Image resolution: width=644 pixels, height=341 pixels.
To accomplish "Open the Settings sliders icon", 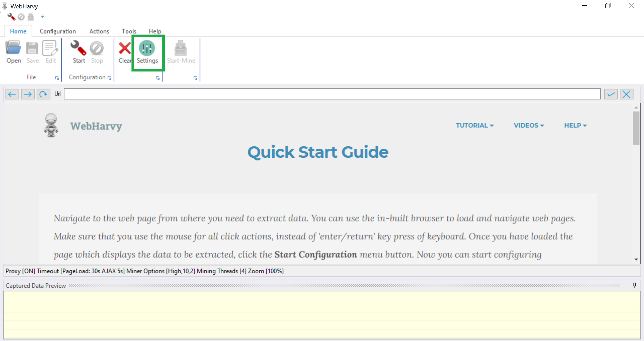I will 147,49.
